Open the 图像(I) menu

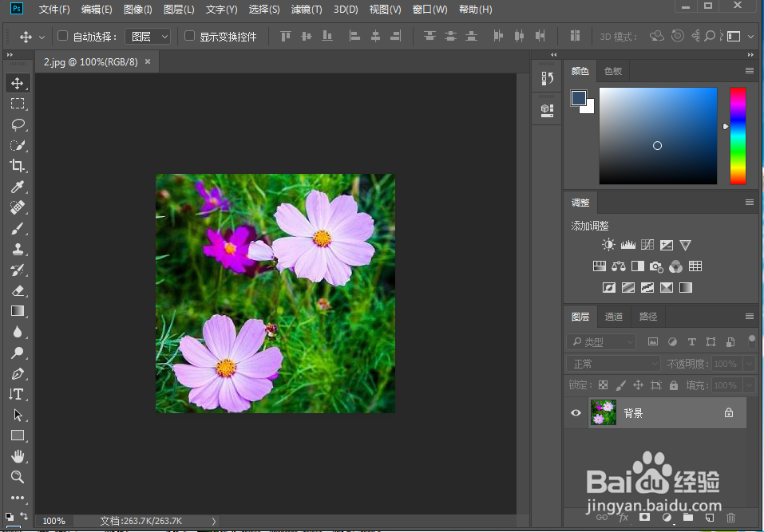138,10
